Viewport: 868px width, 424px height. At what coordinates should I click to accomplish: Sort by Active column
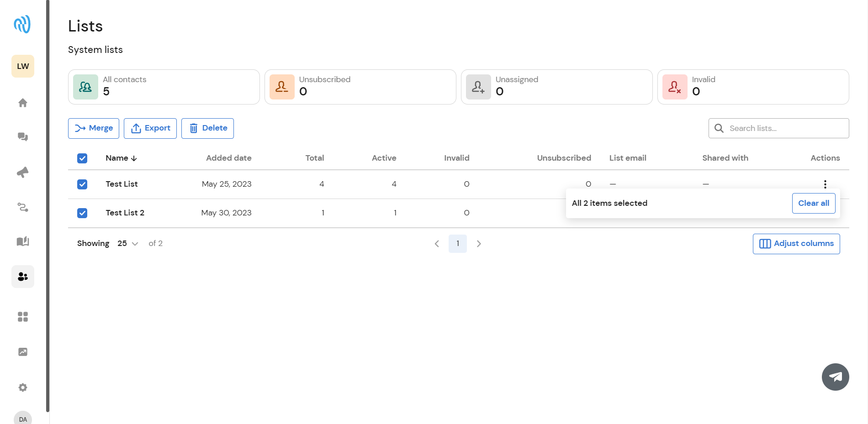pos(384,158)
